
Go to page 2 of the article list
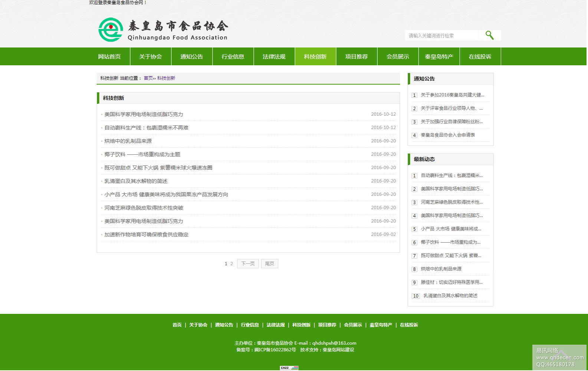pyautogui.click(x=231, y=264)
